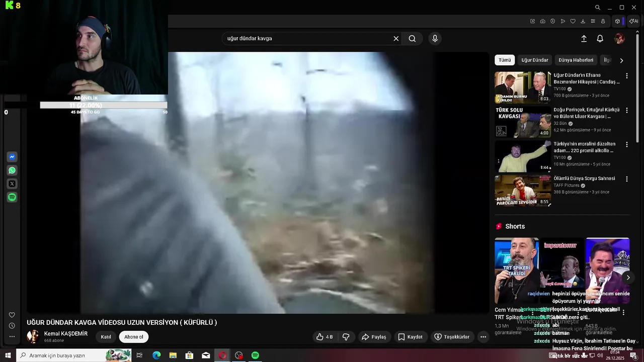Open Opera downloads icon

[x=583, y=21]
